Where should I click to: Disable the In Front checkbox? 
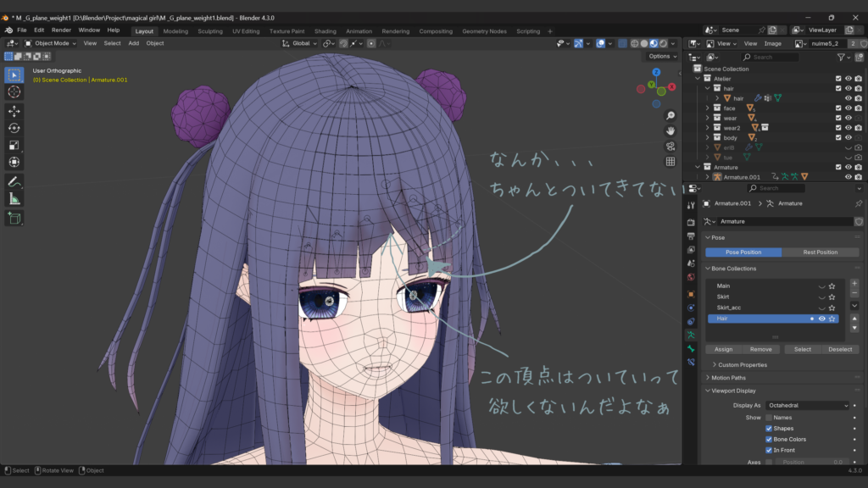pos(769,450)
